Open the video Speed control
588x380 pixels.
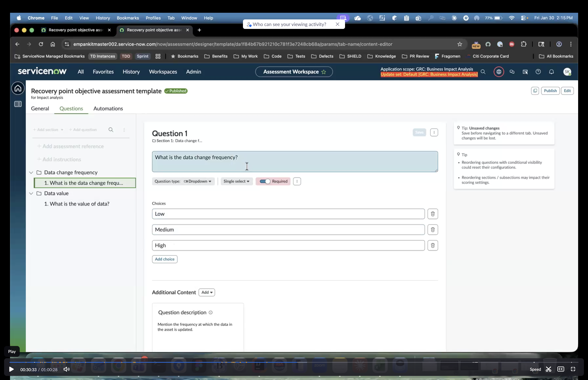(x=535, y=369)
